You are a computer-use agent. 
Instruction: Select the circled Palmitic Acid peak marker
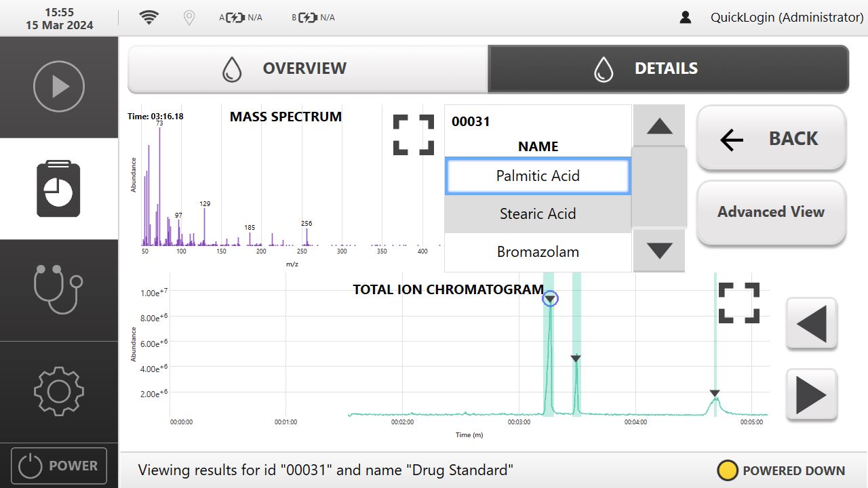(x=550, y=299)
